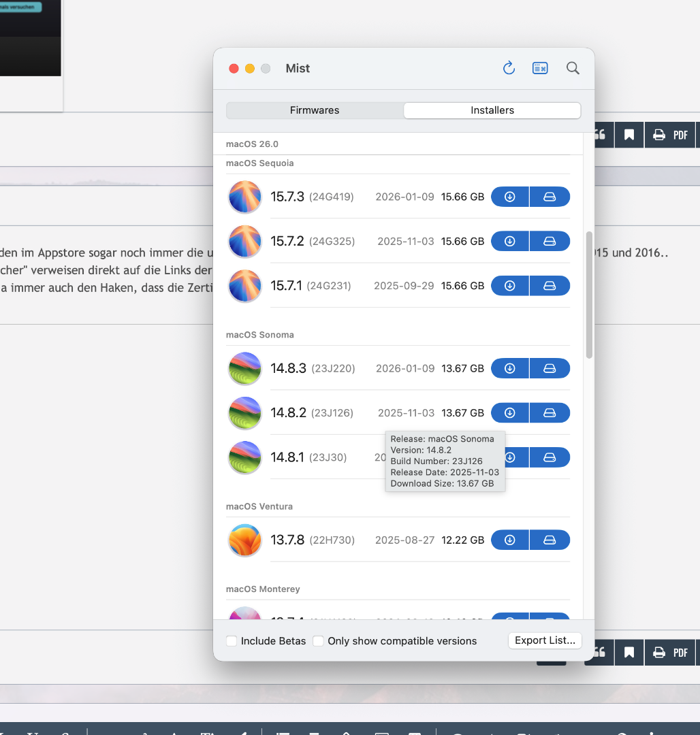The width and height of the screenshot is (700, 735).
Task: Click top bookmark icon in background webpage
Action: click(629, 135)
